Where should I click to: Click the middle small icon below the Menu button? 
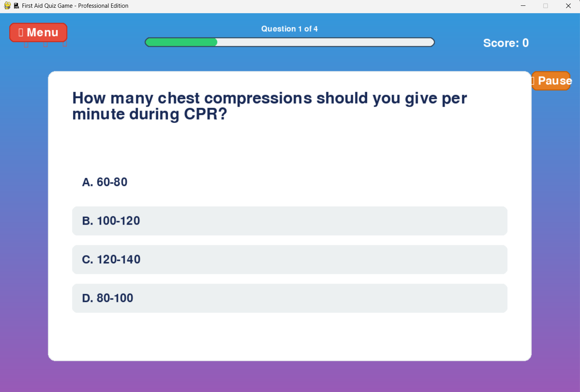point(45,45)
